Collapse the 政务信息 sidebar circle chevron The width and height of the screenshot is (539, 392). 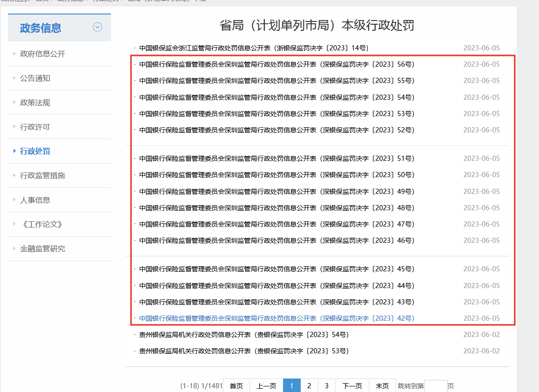(97, 27)
